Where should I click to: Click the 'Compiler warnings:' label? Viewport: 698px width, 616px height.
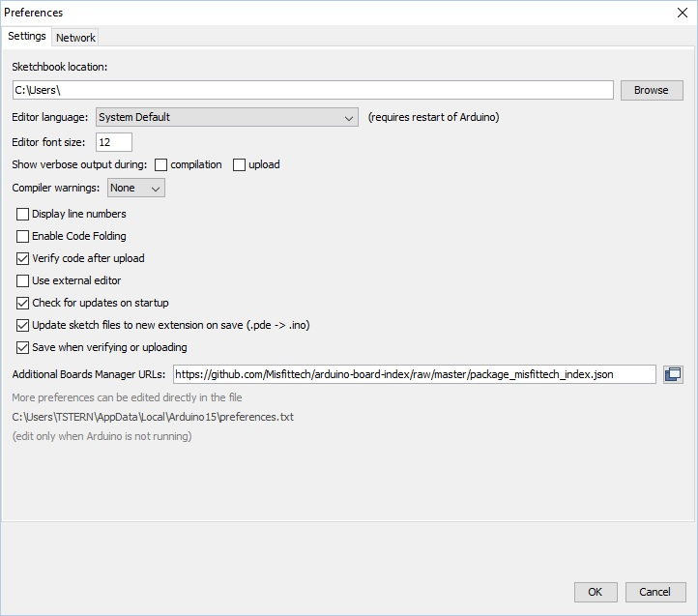56,188
